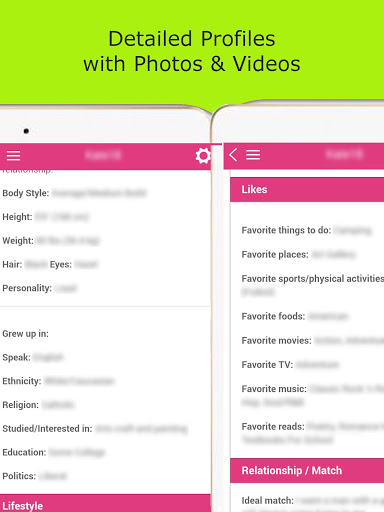
Task: Open the Lifestyle section header
Action: point(105,504)
